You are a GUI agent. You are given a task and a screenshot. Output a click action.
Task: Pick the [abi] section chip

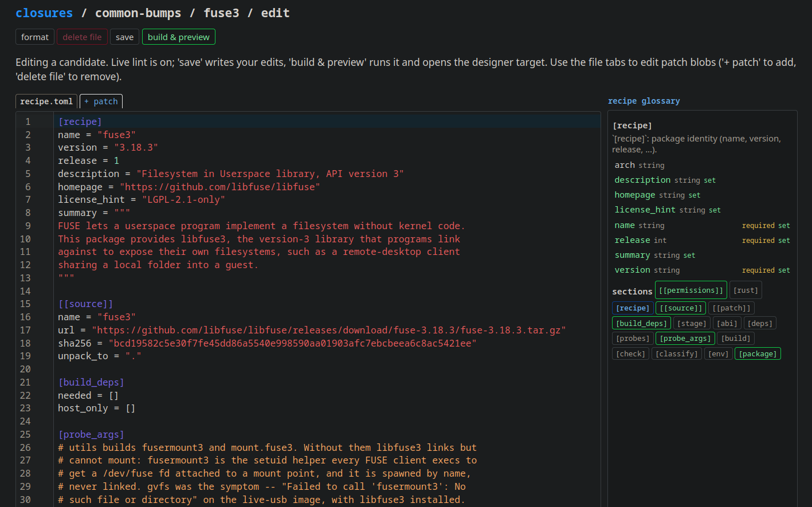tap(727, 324)
